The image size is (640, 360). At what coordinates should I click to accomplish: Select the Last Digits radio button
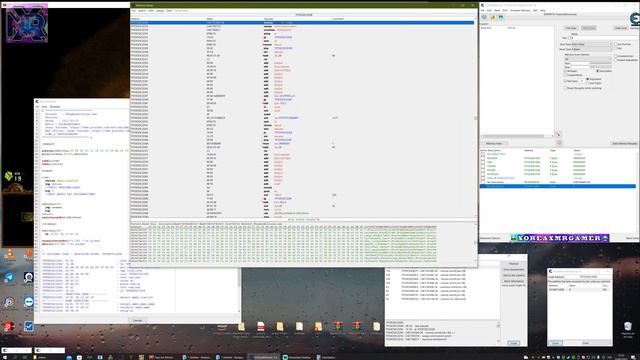(588, 83)
